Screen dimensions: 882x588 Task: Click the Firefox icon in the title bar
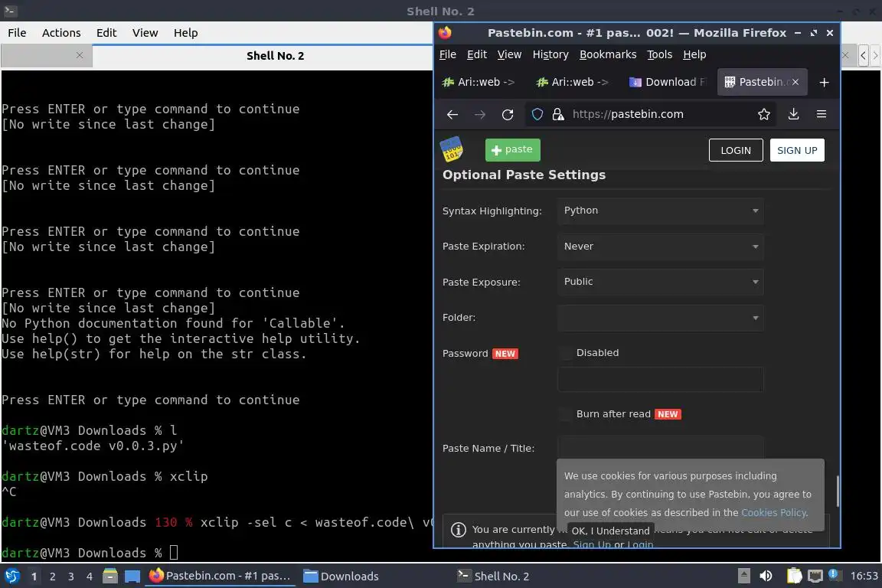point(445,33)
